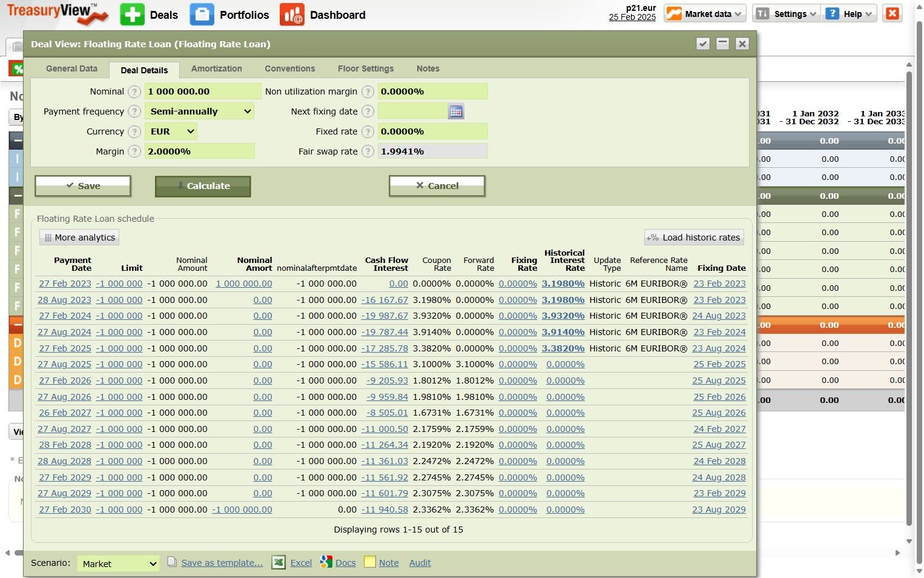The width and height of the screenshot is (924, 578).
Task: Open the Payment frequency dropdown
Action: tap(199, 111)
